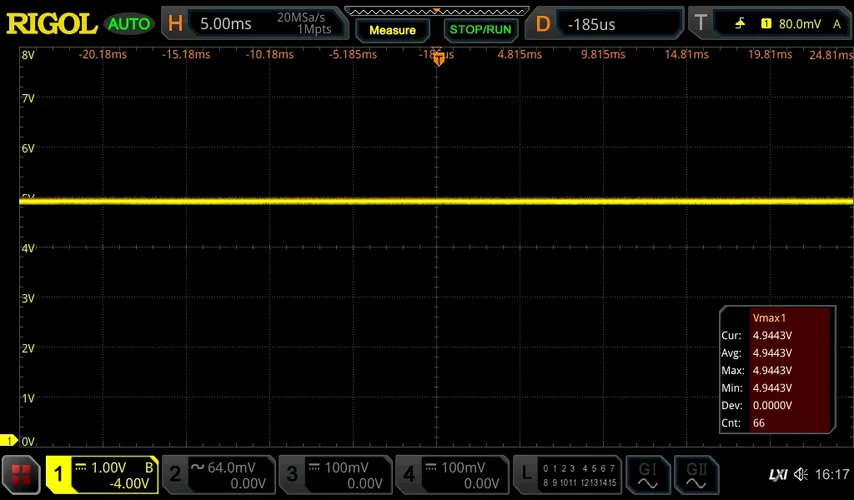
Task: Open horizontal timebase H settings
Action: pos(175,23)
